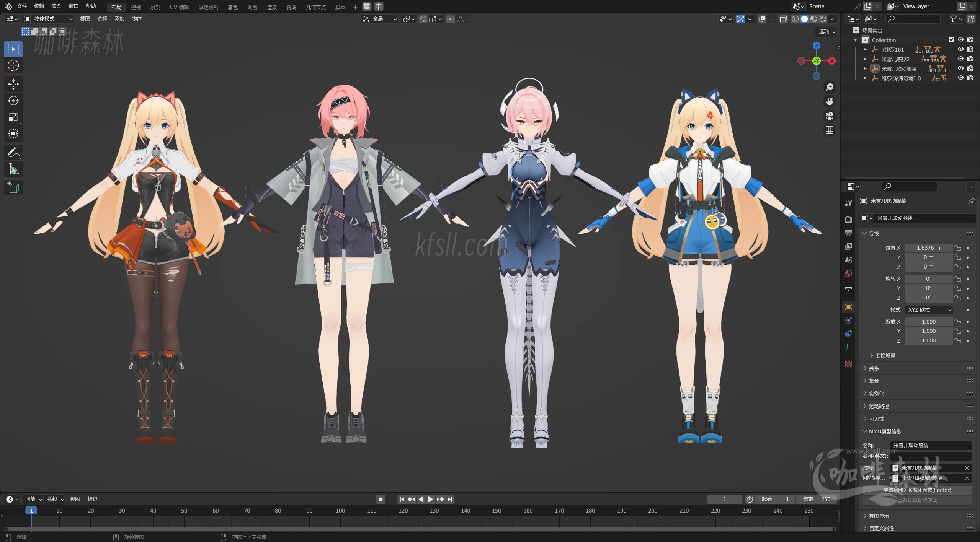980x542 pixels.
Task: Click the current frame number field
Action: (x=725, y=499)
